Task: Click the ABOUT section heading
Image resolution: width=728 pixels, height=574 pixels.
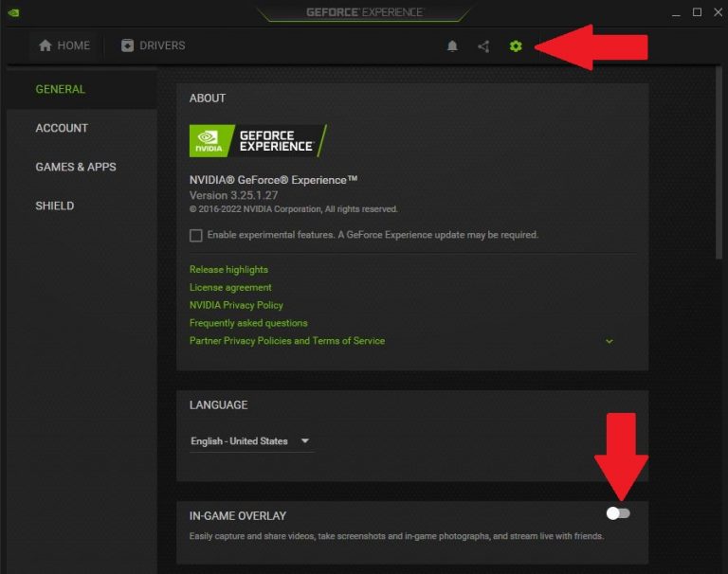Action: tap(208, 99)
